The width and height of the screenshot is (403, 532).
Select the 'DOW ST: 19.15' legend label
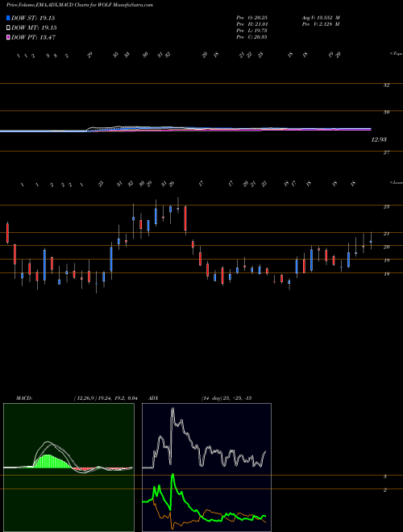pyautogui.click(x=33, y=18)
